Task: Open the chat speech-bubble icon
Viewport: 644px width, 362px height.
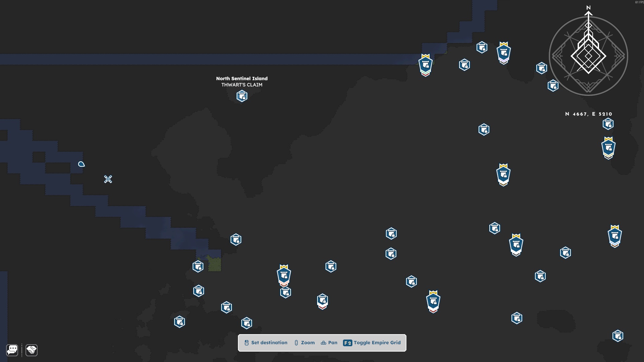Action: point(12,350)
